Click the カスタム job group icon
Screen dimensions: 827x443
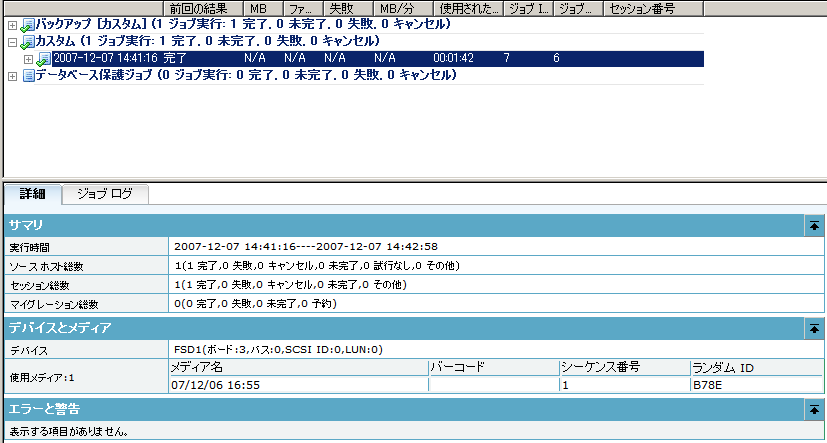(27, 42)
